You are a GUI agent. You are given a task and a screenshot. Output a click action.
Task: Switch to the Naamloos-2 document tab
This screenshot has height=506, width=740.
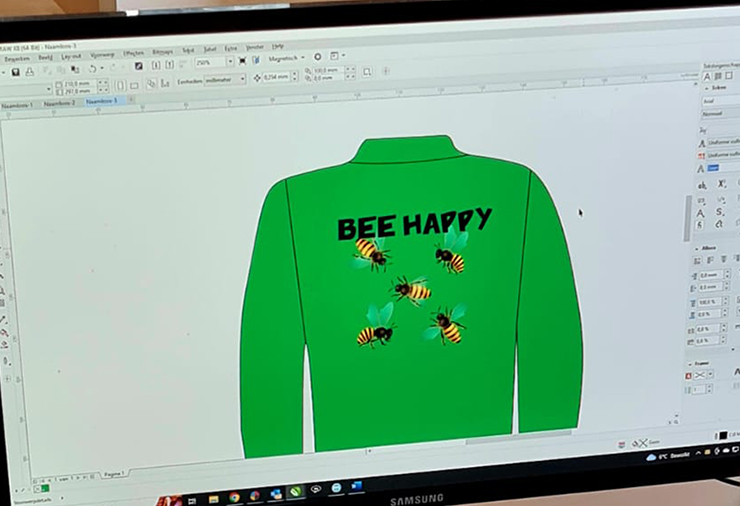tap(59, 102)
